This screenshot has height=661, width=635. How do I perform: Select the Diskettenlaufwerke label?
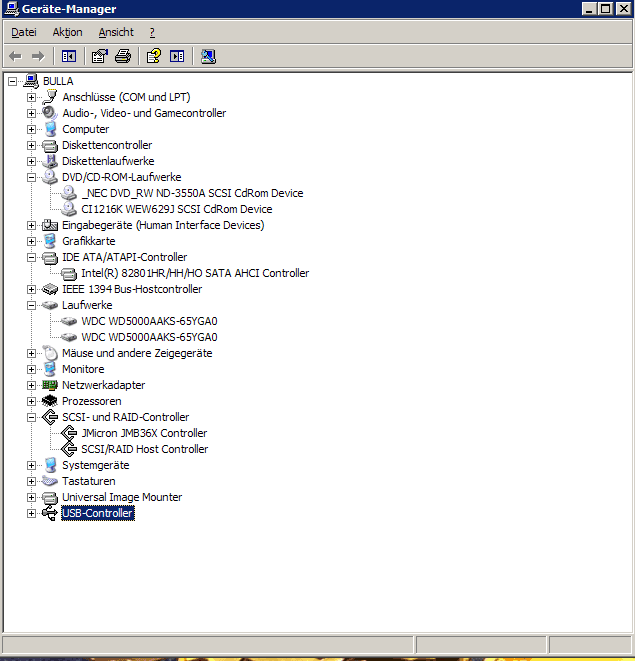(108, 161)
